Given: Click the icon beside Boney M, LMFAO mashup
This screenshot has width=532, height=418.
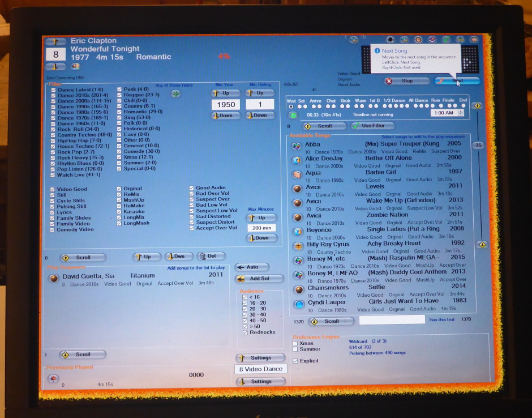Looking at the screenshot, I should point(299,275).
